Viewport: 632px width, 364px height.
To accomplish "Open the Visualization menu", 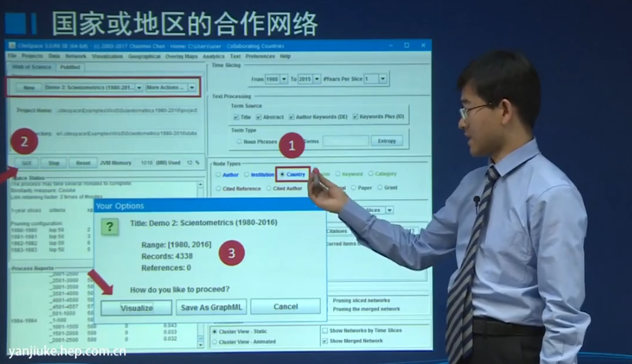I will [x=107, y=56].
